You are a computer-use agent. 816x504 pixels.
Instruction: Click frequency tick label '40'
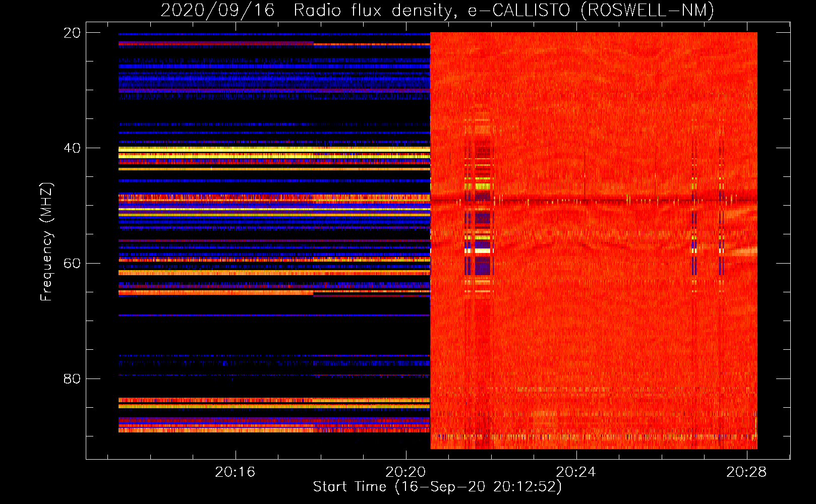(x=72, y=148)
